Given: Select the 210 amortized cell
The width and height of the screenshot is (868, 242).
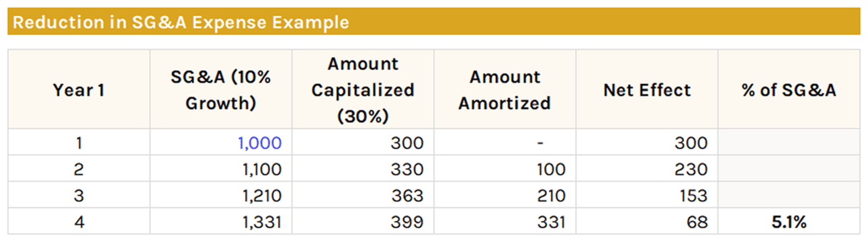Looking at the screenshot, I should pyautogui.click(x=505, y=195).
